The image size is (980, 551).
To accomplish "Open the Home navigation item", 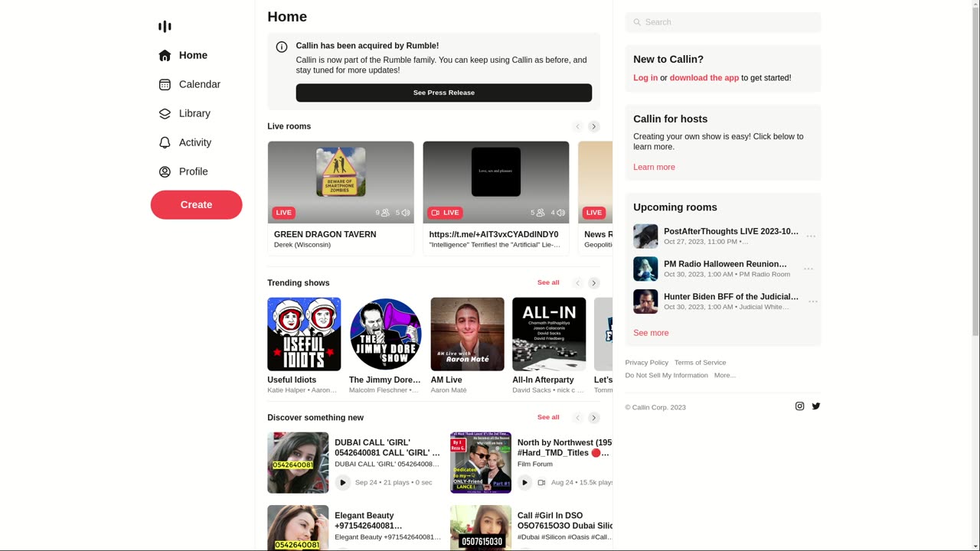I will coord(183,55).
